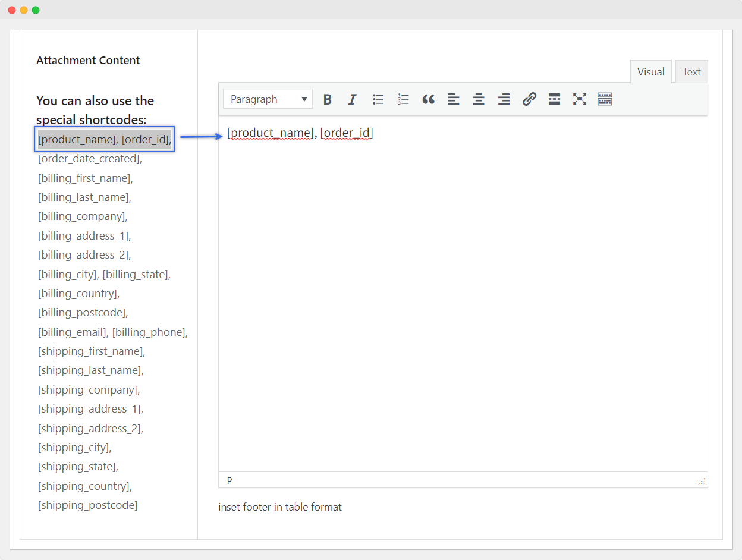Insert a bulleted list

pyautogui.click(x=378, y=99)
